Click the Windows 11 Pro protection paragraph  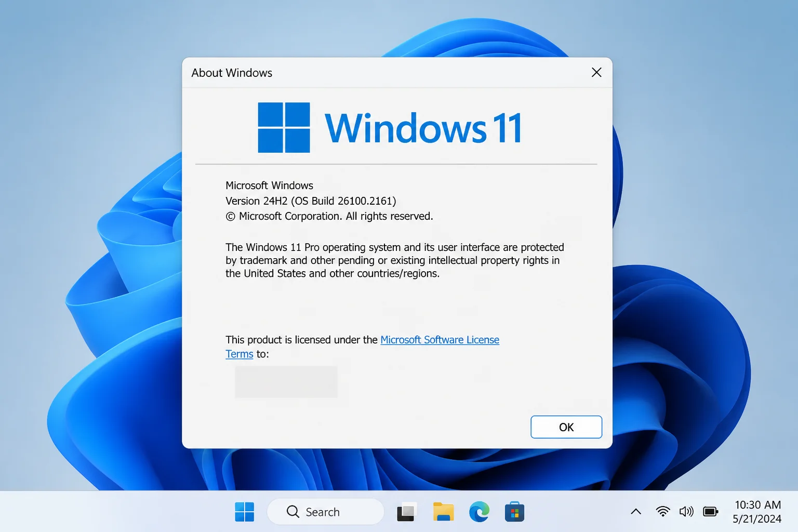(395, 260)
